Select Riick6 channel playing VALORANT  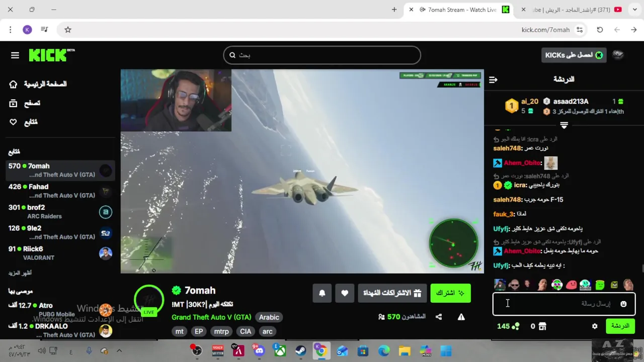(x=60, y=253)
